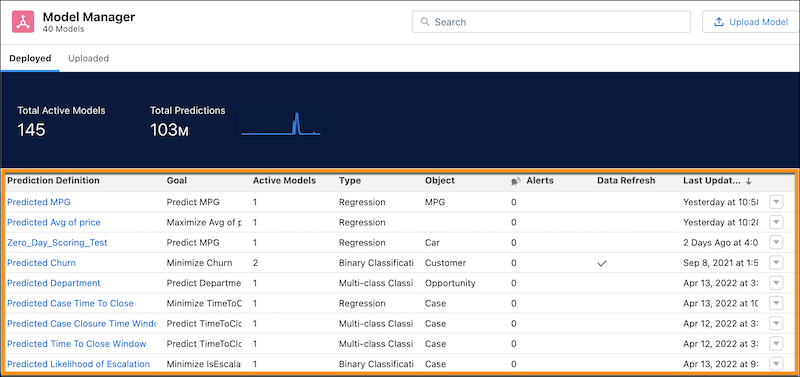Click the Car object cell
Viewport: 800px width, 377px height.
(432, 242)
